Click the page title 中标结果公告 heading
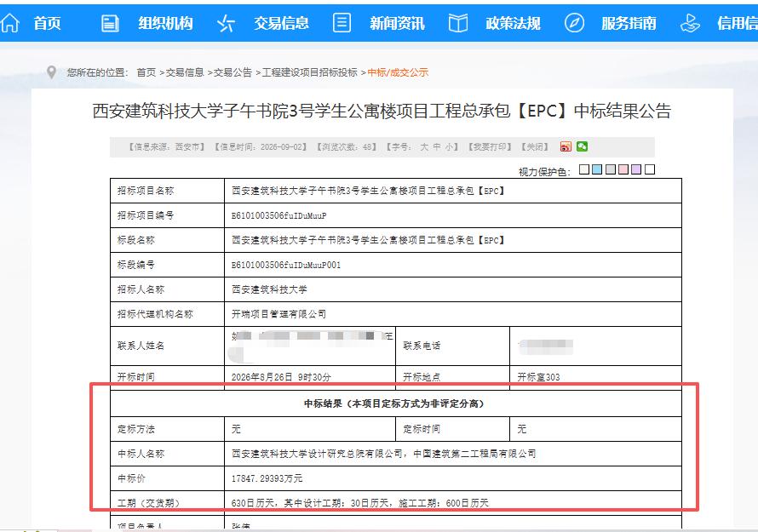 (x=382, y=112)
